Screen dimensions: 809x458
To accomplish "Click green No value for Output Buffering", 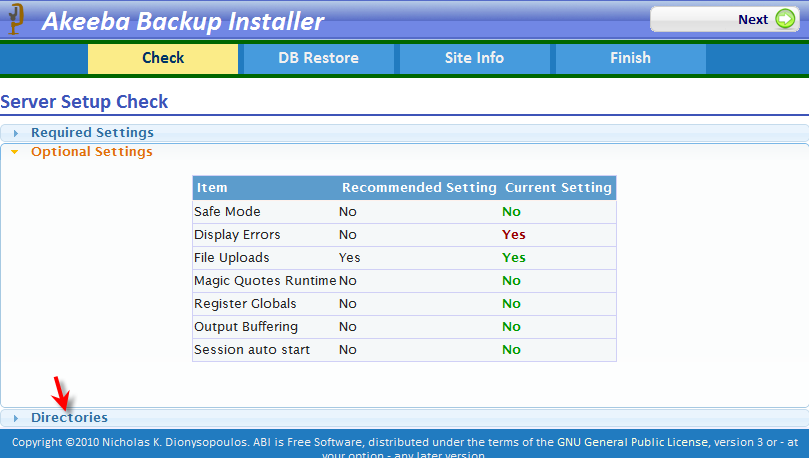I will (x=511, y=327).
